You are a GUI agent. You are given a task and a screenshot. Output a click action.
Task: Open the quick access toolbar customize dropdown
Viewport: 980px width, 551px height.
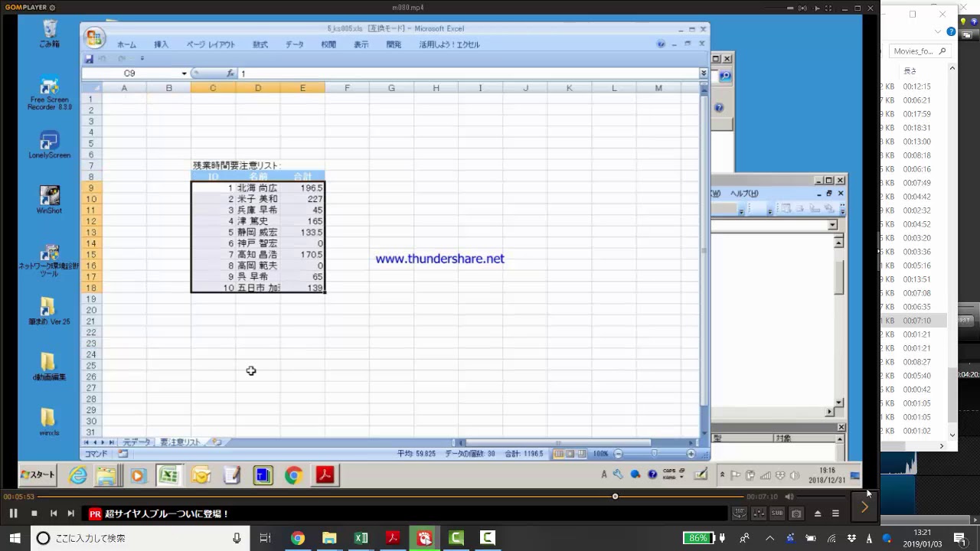coord(142,59)
